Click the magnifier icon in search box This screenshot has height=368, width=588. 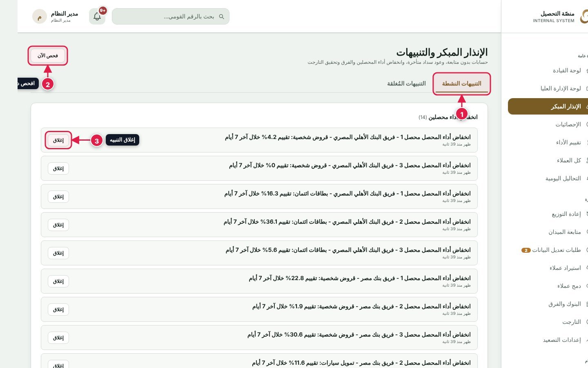(222, 17)
